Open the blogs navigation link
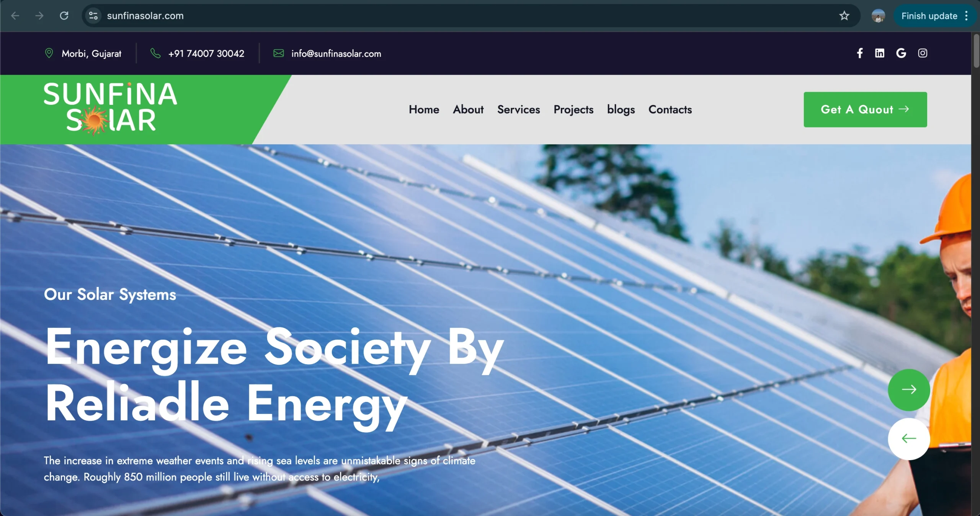 (x=621, y=109)
